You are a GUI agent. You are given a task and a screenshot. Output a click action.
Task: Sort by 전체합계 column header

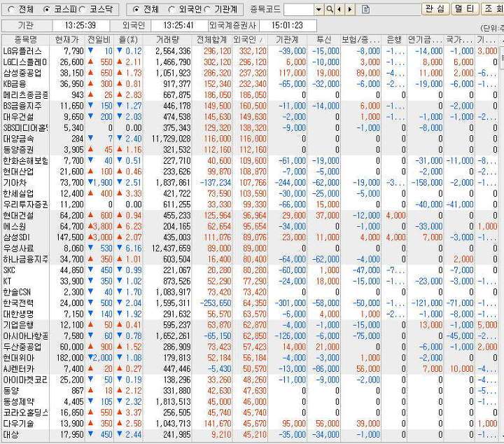212,40
